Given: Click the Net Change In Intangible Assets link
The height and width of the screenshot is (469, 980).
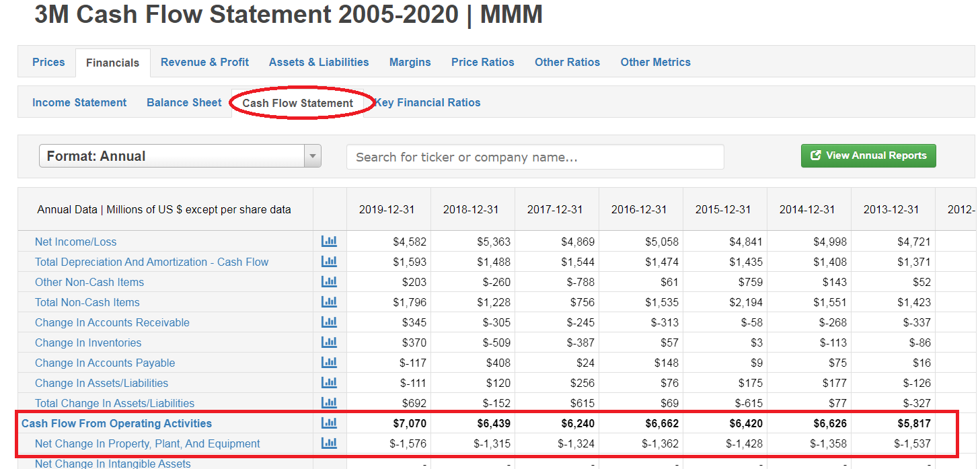Looking at the screenshot, I should 112,463.
